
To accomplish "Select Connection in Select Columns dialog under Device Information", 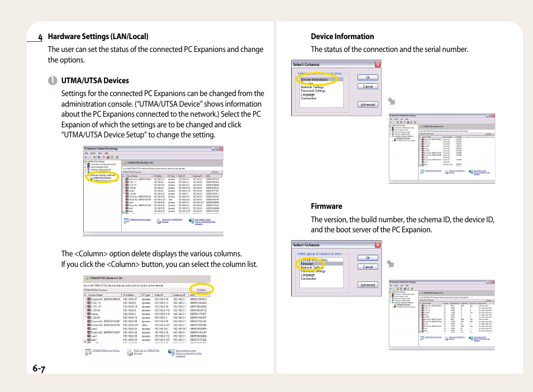I will point(308,98).
